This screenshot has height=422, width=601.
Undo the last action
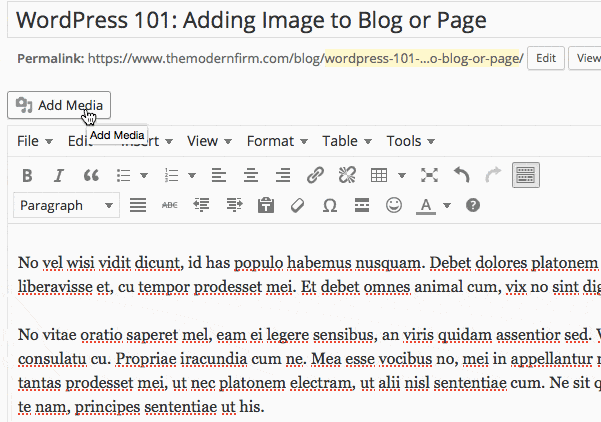tap(461, 175)
